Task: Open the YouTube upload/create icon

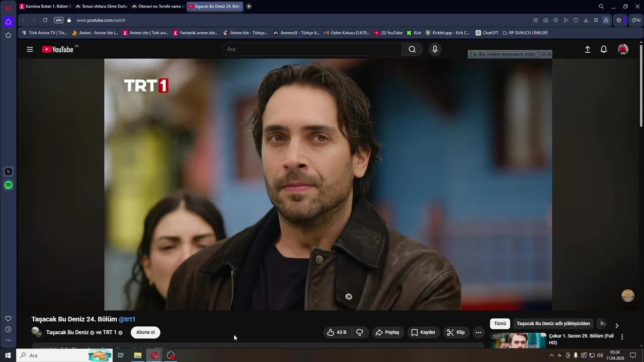Action: tap(587, 49)
